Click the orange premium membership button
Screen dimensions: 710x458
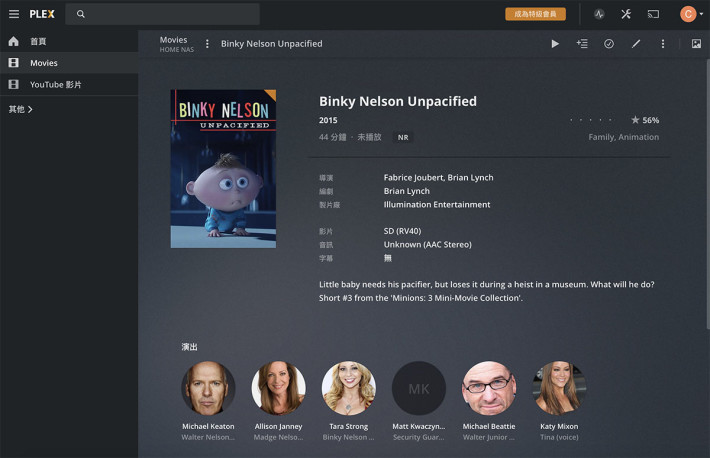tap(535, 14)
